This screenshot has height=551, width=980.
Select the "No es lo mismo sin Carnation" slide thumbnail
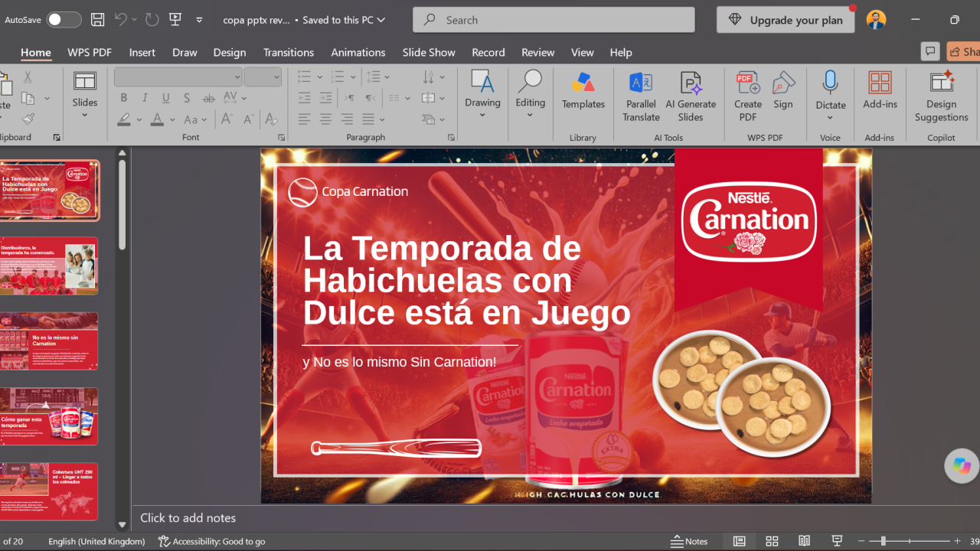click(x=49, y=341)
